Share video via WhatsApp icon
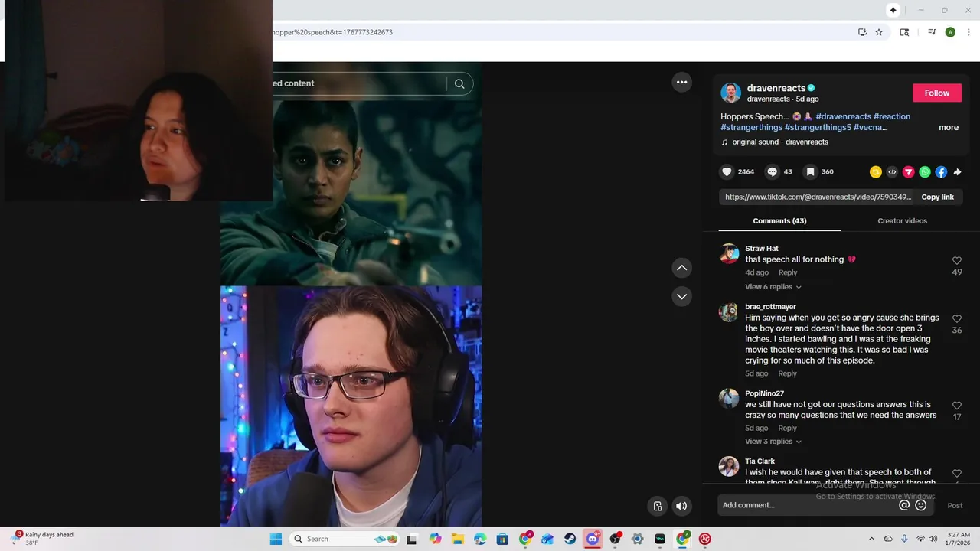Viewport: 980px width, 551px height. click(x=925, y=172)
